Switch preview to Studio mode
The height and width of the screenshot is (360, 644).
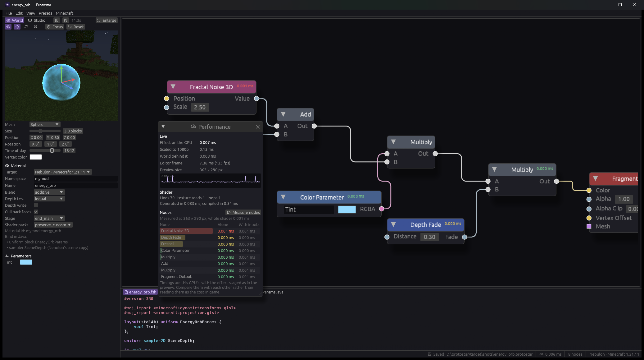(x=37, y=20)
